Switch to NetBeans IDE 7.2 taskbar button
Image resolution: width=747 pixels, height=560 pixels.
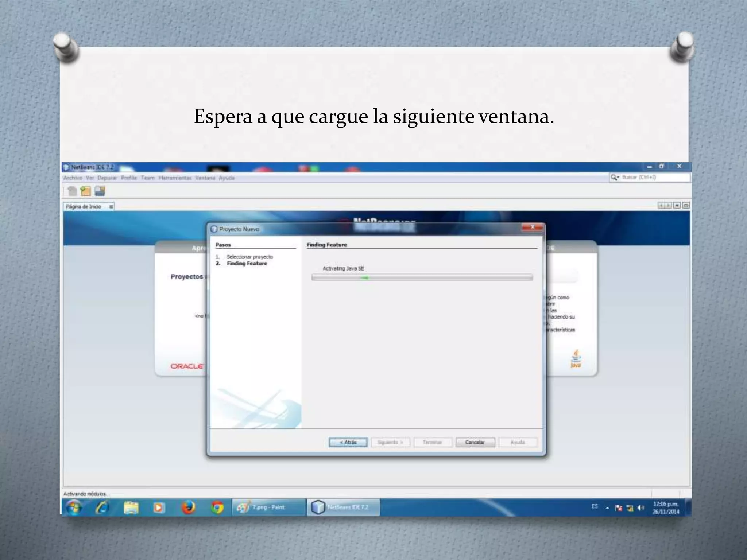pos(343,507)
